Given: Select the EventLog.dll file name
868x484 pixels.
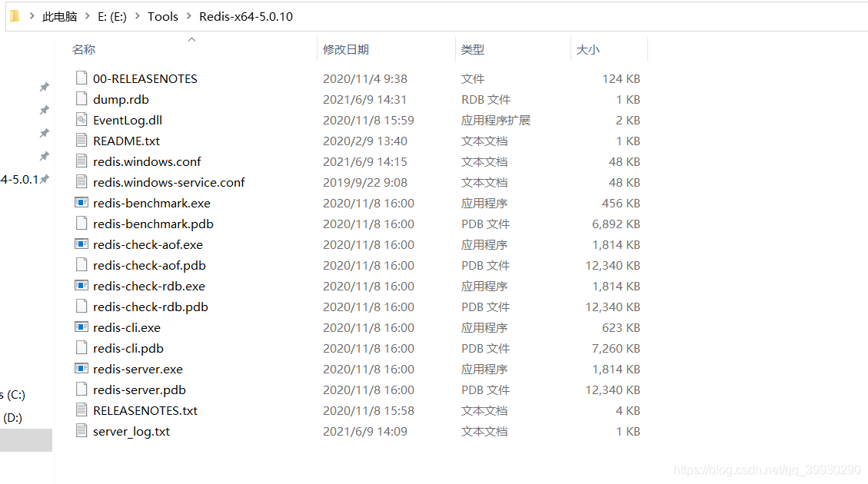Looking at the screenshot, I should click(x=128, y=120).
